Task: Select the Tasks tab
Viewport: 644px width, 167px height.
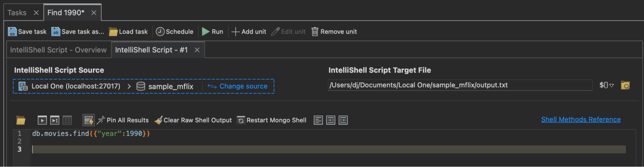Action: [x=17, y=13]
